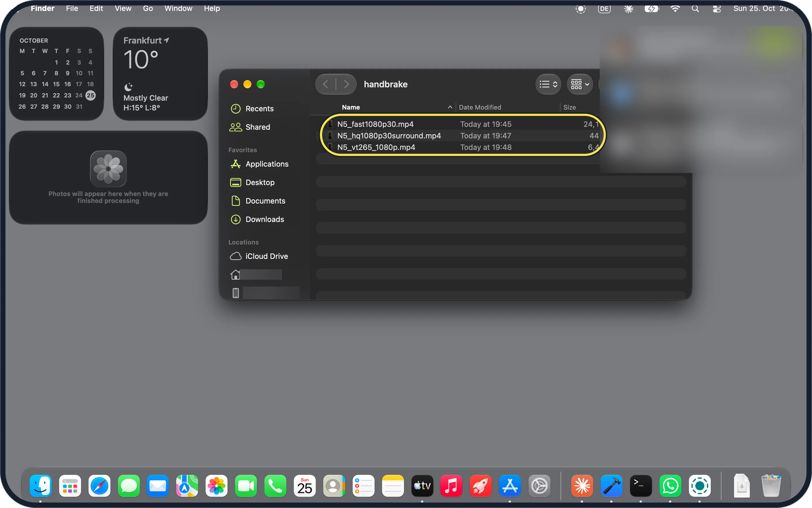Click the Frankfurt weather widget
This screenshot has height=508, width=812.
[160, 74]
